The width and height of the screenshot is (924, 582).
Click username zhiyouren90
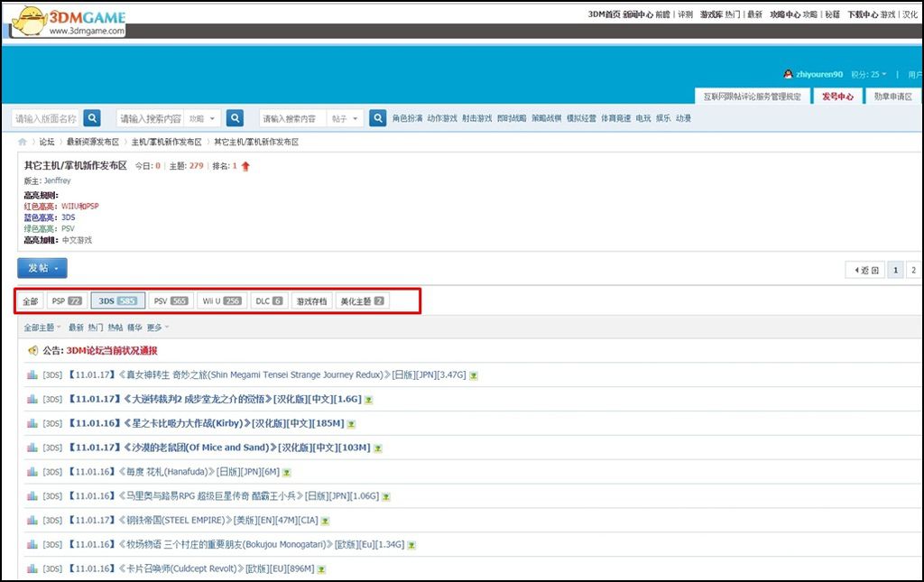pos(819,74)
